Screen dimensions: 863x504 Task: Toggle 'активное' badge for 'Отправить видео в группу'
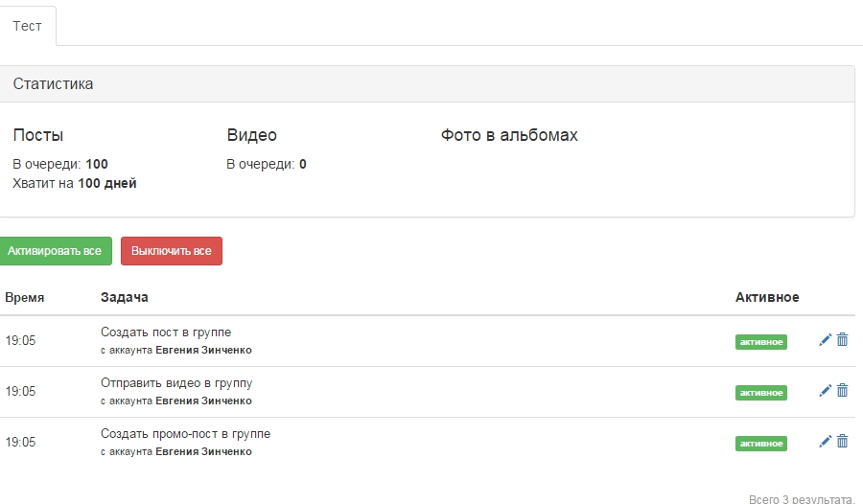(x=760, y=393)
